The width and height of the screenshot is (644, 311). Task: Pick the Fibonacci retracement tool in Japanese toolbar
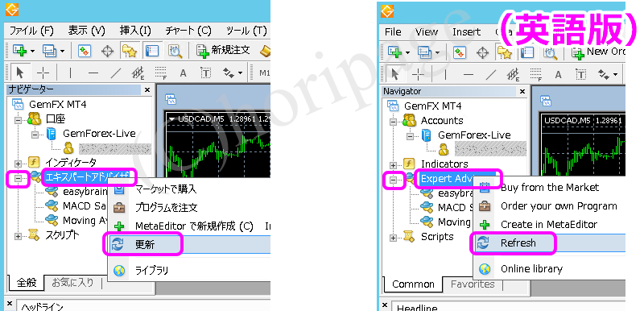coord(160,73)
